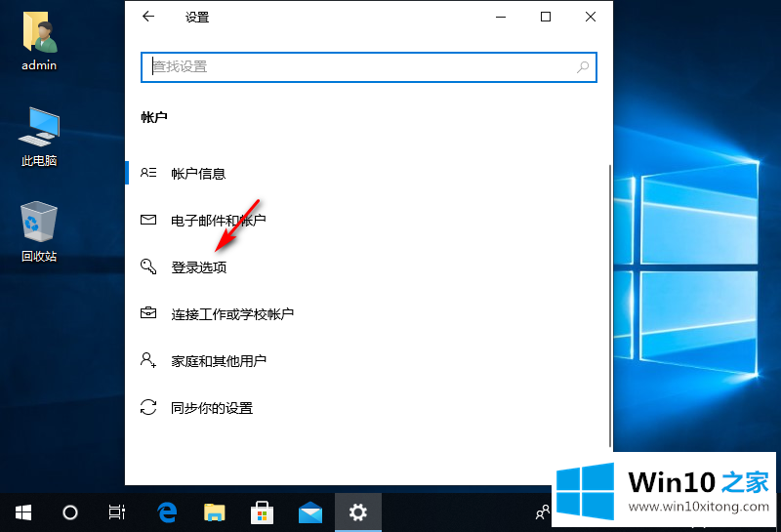
Task: Open 家庭和其他用户 page
Action: 219,361
